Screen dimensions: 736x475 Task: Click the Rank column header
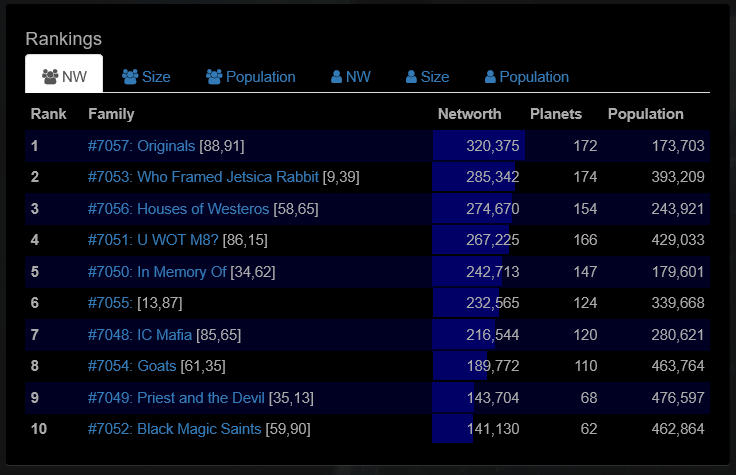48,114
